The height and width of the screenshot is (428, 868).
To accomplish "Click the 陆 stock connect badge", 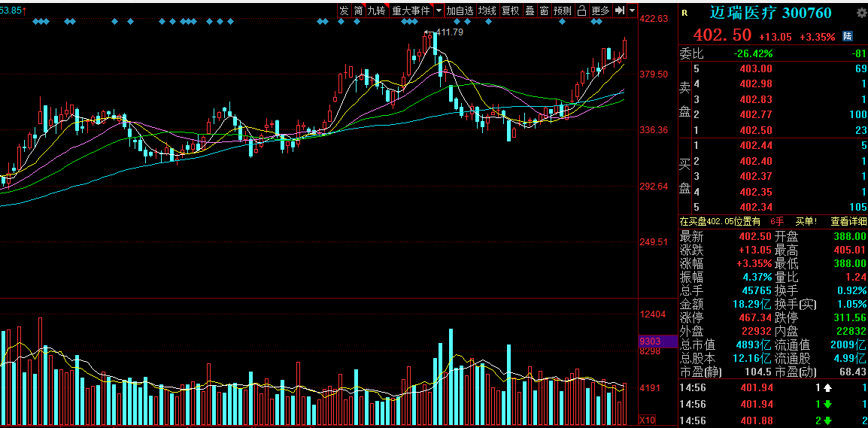I will click(x=848, y=37).
